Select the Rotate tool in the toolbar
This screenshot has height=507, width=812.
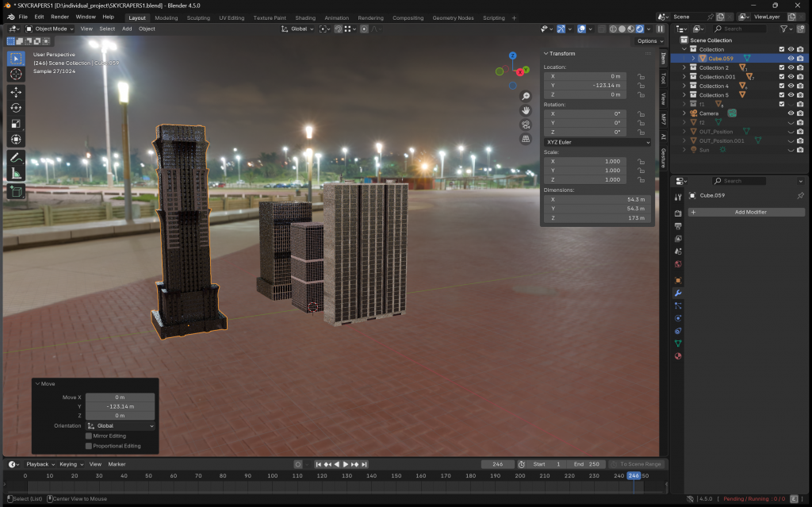pos(16,108)
